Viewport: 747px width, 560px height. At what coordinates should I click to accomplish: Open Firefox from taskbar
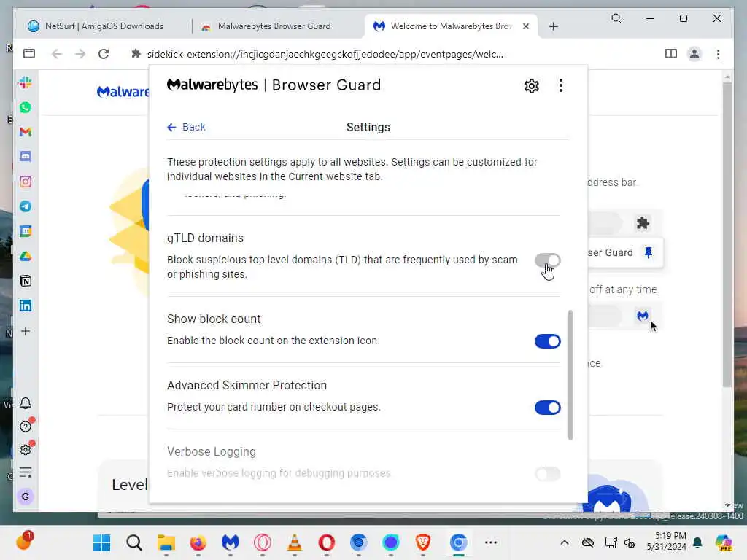coord(198,542)
